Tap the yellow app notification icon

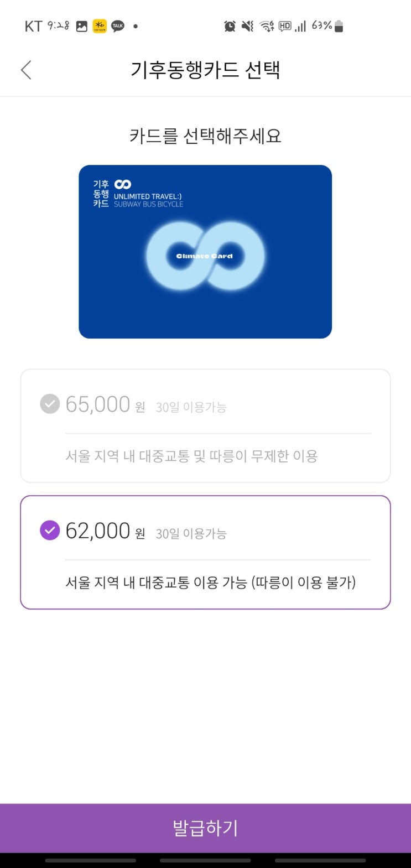[100, 26]
